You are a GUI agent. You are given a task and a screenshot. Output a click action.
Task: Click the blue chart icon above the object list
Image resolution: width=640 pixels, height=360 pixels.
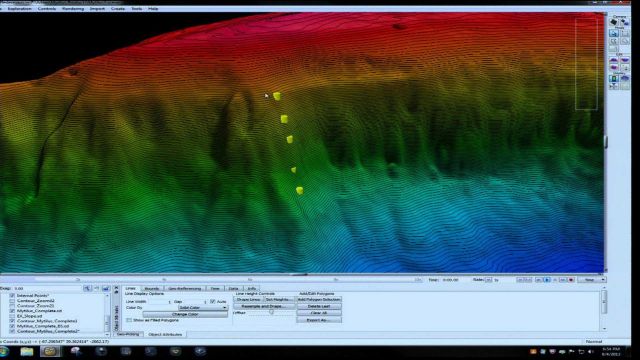point(106,288)
